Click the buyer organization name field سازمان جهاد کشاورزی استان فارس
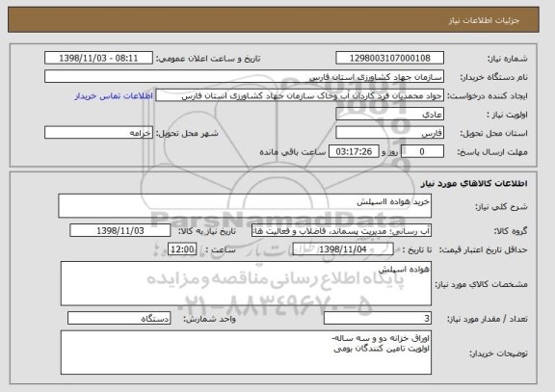The image size is (555, 392). [244, 77]
